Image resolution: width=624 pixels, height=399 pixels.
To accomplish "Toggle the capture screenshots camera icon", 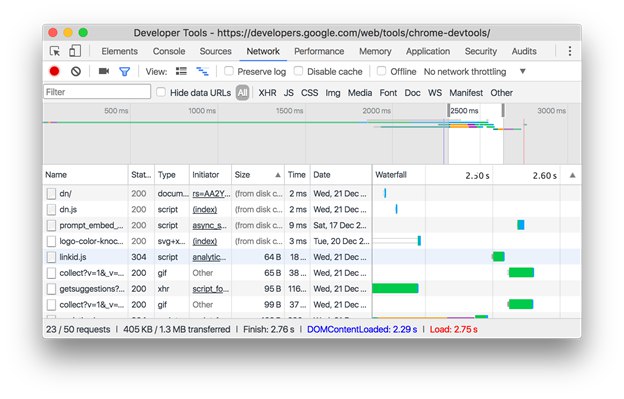I will pyautogui.click(x=104, y=71).
